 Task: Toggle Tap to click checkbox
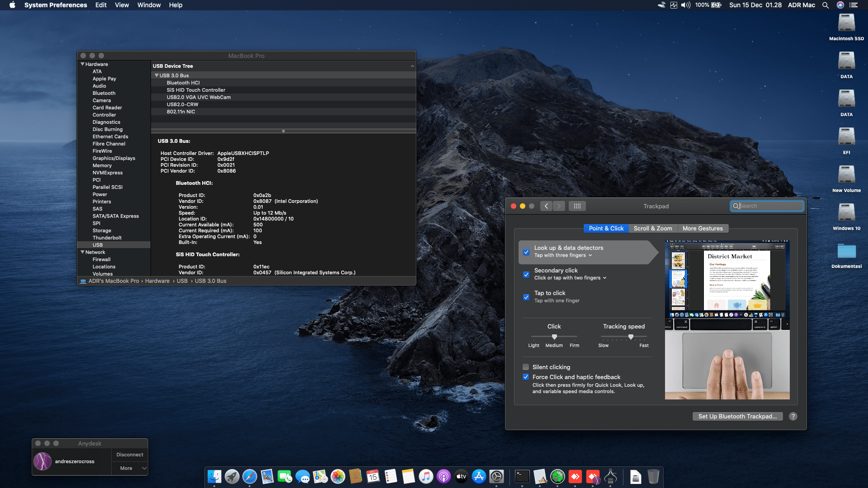click(526, 297)
